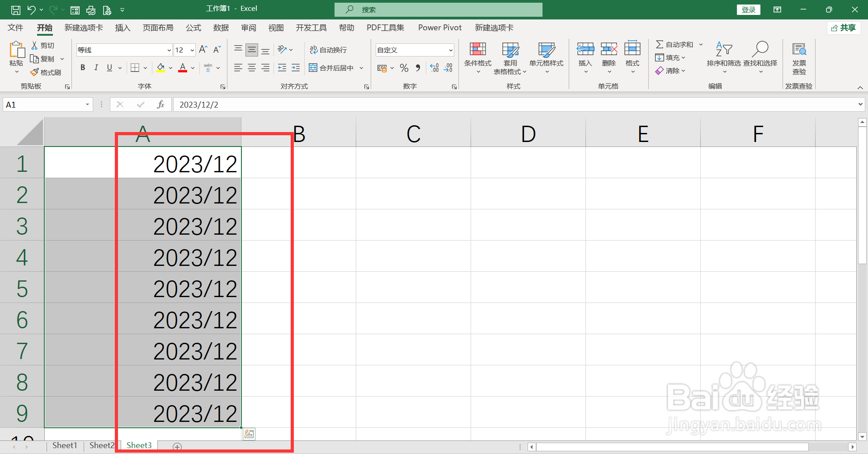Click Decrease Indent icon
The image size is (868, 454).
coord(282,68)
